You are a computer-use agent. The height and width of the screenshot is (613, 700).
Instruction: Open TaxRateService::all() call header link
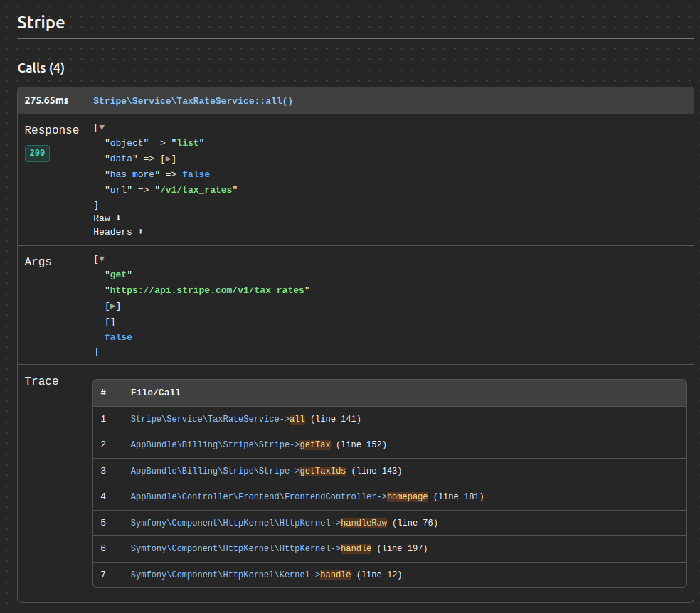pos(193,101)
